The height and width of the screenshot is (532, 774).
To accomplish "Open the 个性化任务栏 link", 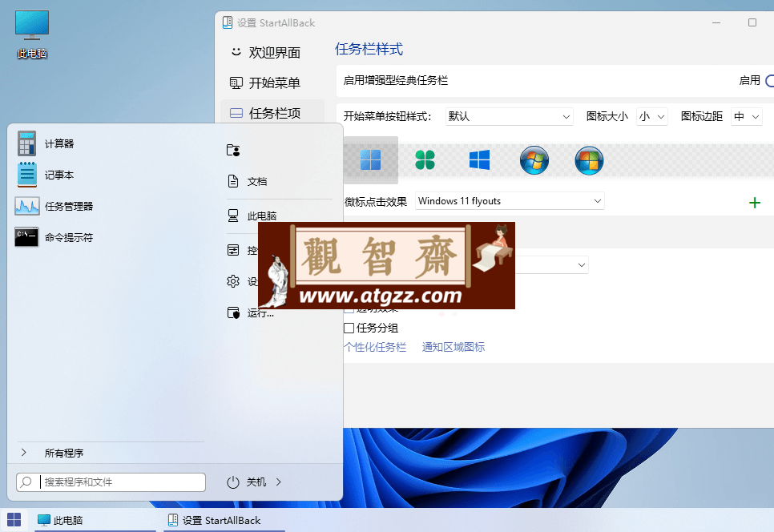I will coord(375,347).
